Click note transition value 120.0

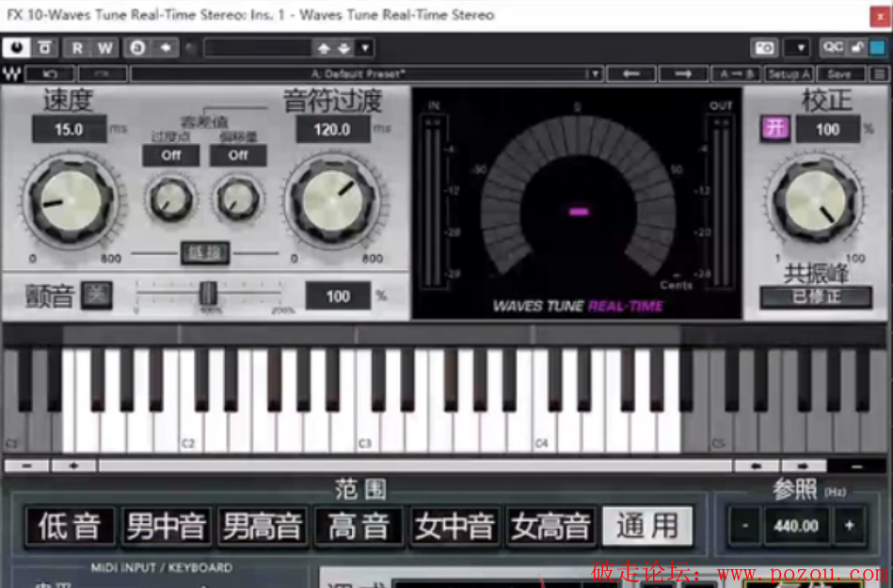point(332,129)
